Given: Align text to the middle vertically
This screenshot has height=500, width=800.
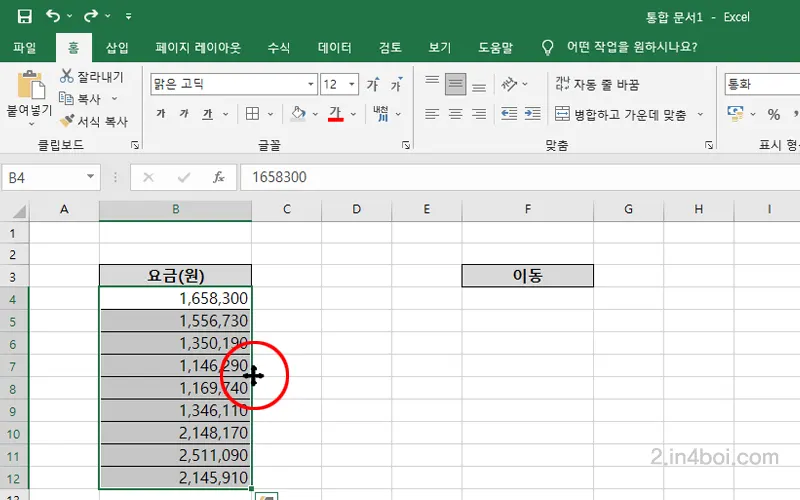Looking at the screenshot, I should [x=456, y=84].
